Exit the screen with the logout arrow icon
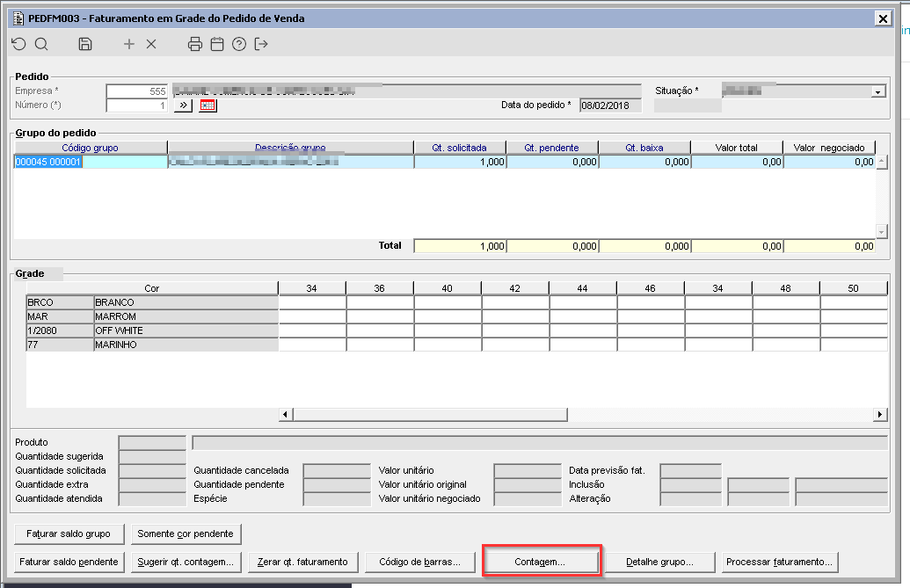The image size is (910, 588). [x=261, y=44]
